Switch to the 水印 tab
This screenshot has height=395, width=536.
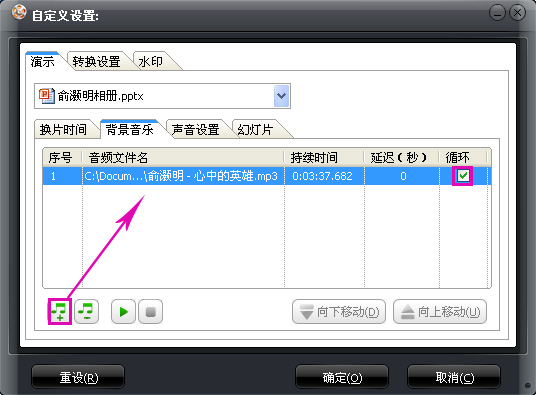pos(151,62)
